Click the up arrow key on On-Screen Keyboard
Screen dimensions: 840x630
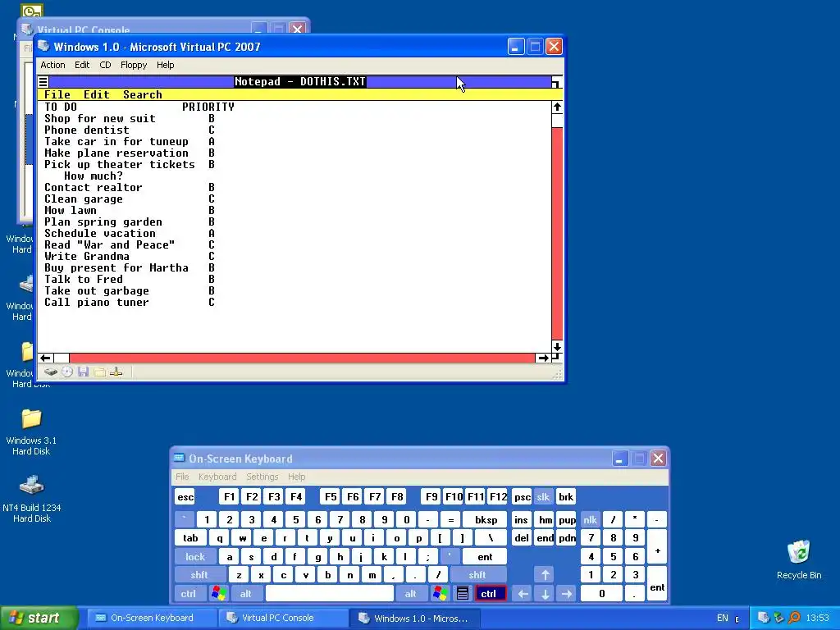(545, 575)
